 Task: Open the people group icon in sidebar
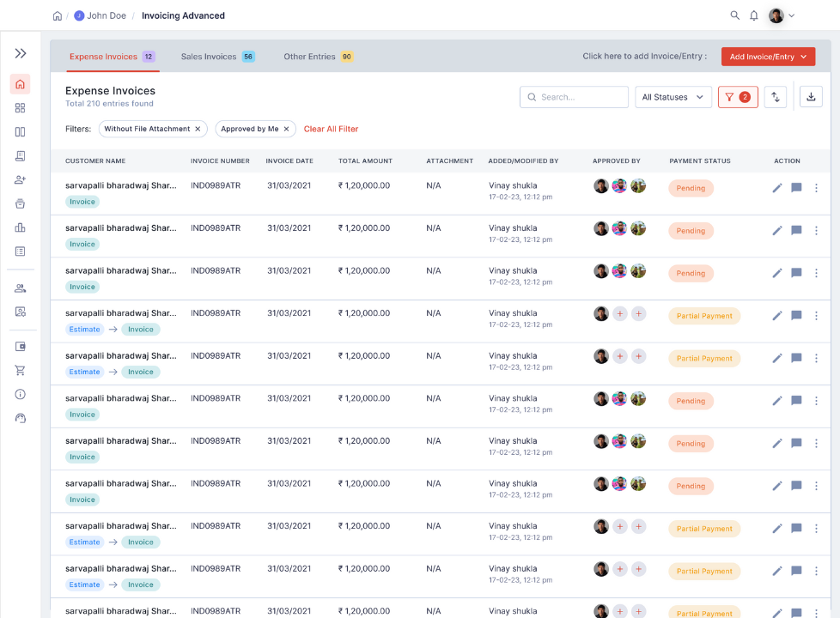click(21, 288)
